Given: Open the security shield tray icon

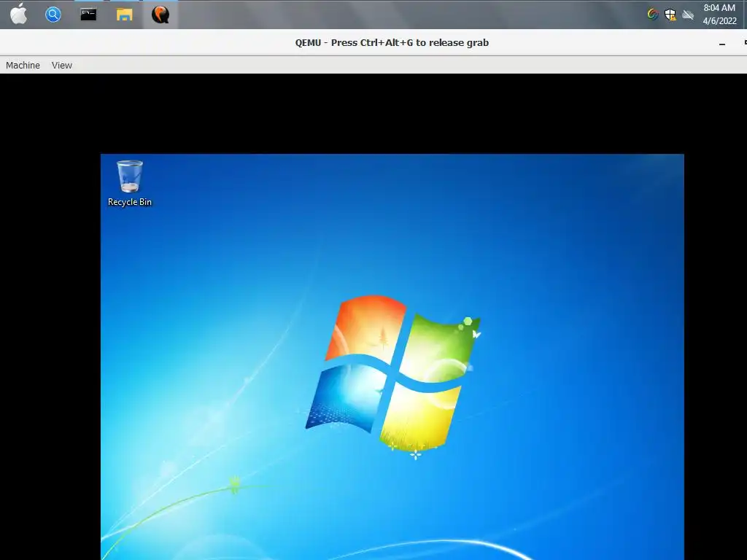Looking at the screenshot, I should click(670, 15).
